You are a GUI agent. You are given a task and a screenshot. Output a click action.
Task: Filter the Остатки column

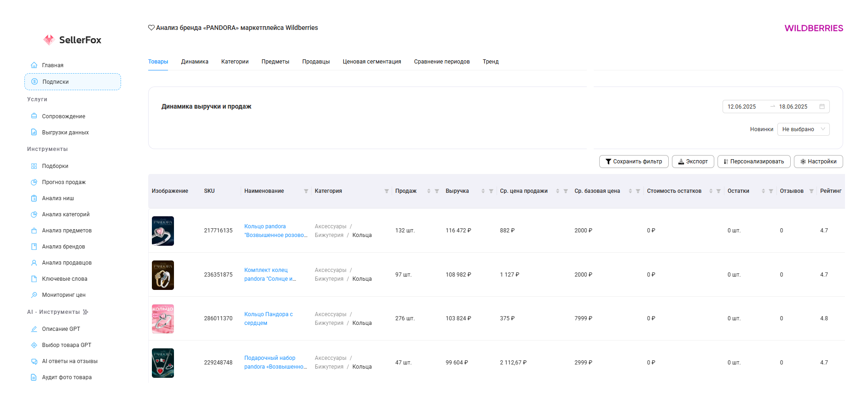771,191
